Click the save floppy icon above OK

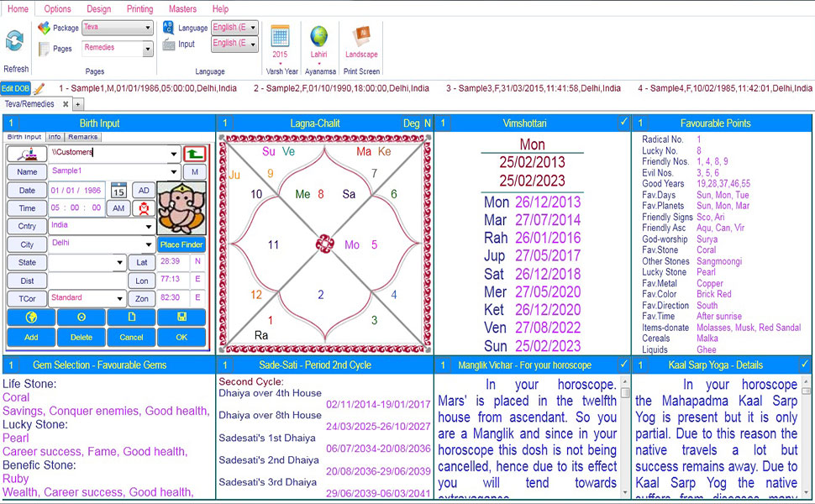point(181,317)
